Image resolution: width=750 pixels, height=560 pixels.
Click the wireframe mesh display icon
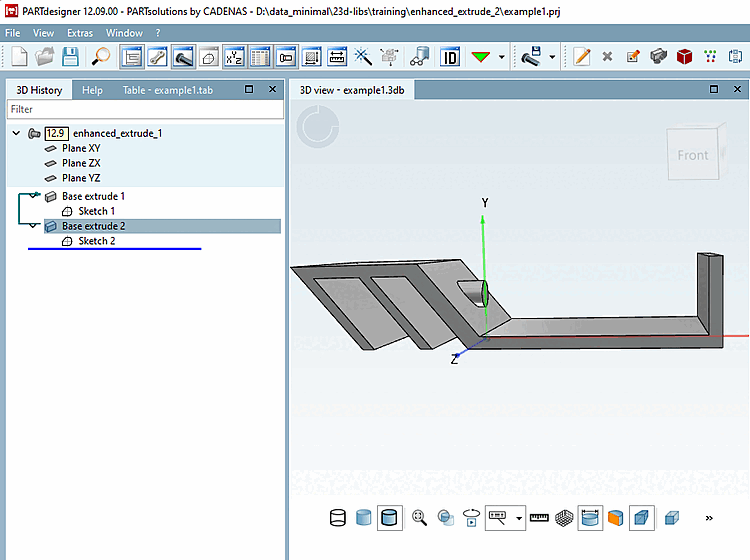coord(565,518)
